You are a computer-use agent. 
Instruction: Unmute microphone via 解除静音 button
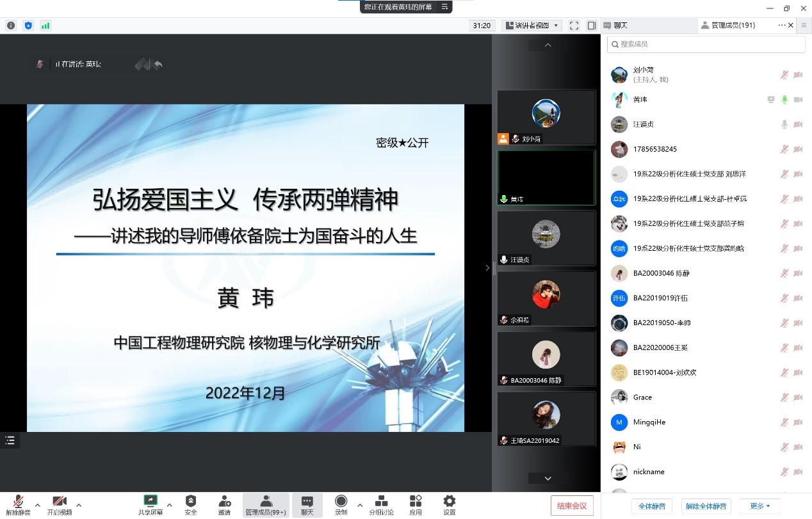coord(18,504)
